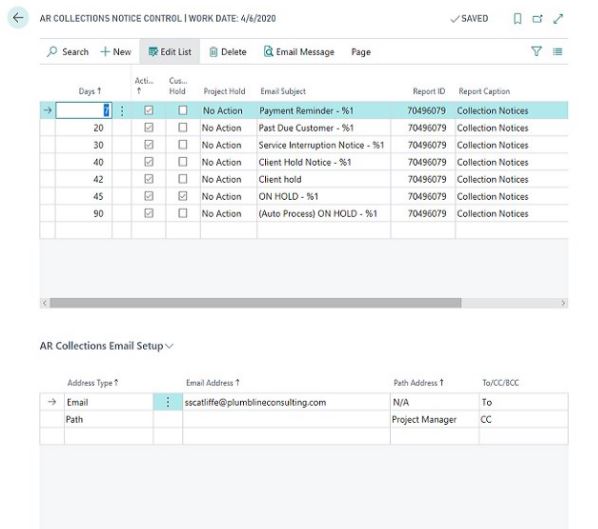Toggle Edit List mode
The width and height of the screenshot is (598, 529).
170,51
